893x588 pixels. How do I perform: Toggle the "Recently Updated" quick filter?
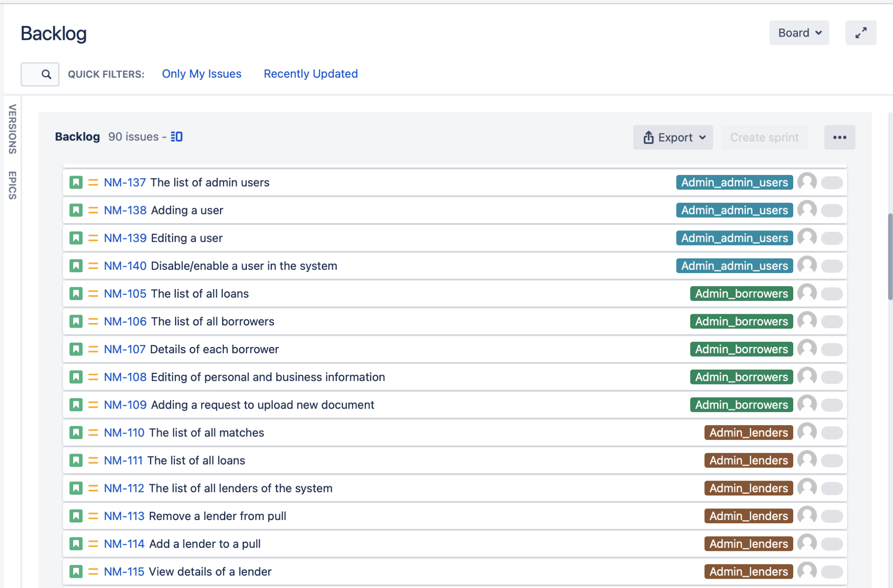310,74
